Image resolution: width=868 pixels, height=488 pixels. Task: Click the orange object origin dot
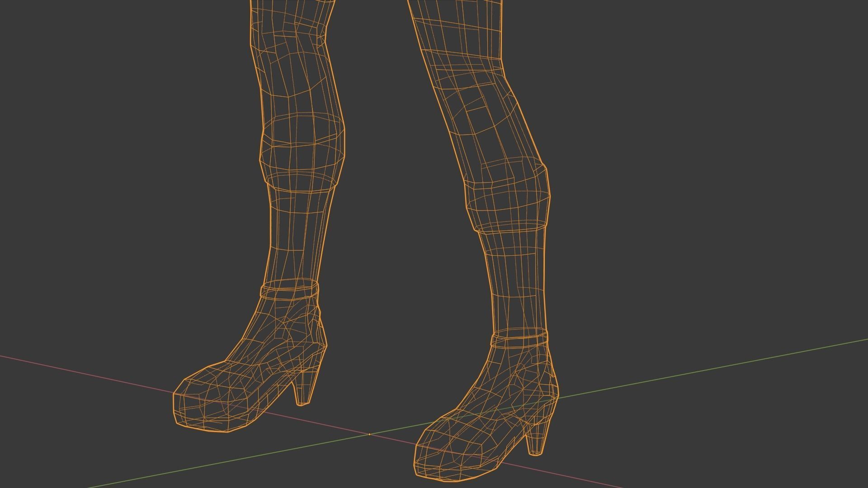click(x=369, y=434)
